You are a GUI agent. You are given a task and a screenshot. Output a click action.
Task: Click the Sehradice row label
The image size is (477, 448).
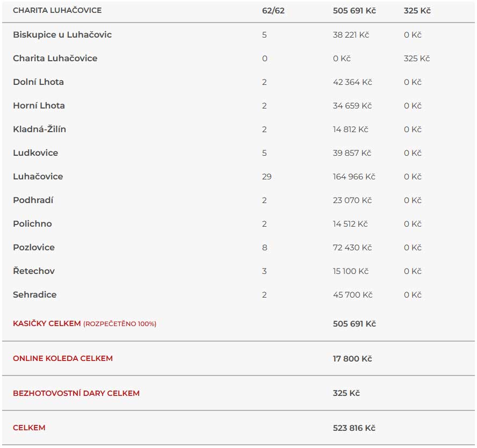(35, 295)
